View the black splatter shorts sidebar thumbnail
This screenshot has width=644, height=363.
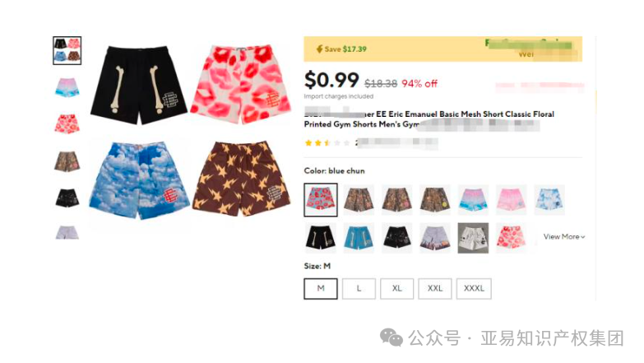67,198
